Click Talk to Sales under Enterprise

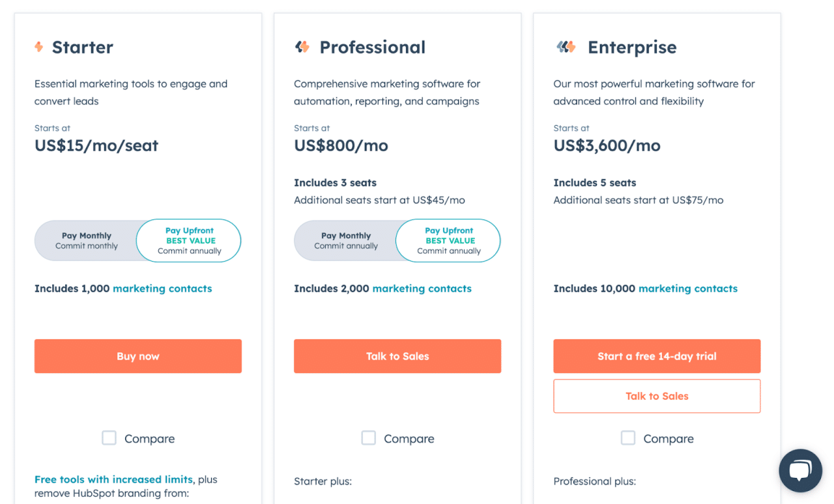coord(657,396)
